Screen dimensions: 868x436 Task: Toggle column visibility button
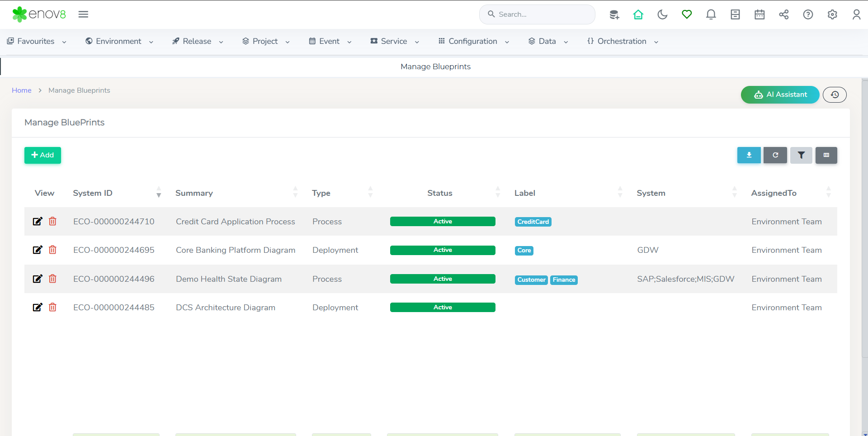pyautogui.click(x=826, y=155)
